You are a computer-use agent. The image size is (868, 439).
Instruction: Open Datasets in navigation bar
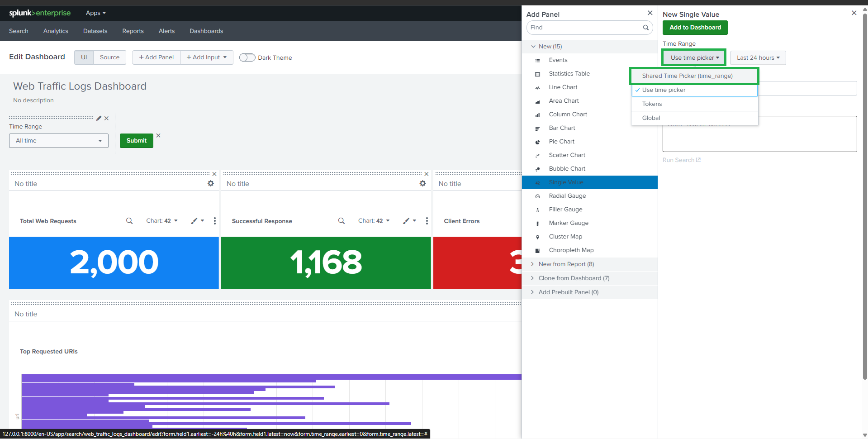tap(95, 31)
